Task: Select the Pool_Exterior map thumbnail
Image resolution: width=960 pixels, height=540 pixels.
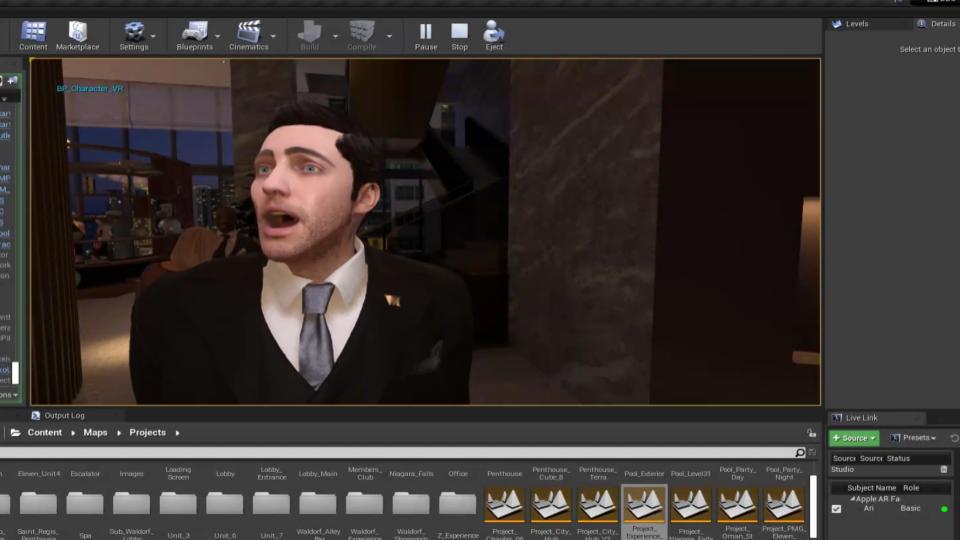Action: tap(644, 504)
